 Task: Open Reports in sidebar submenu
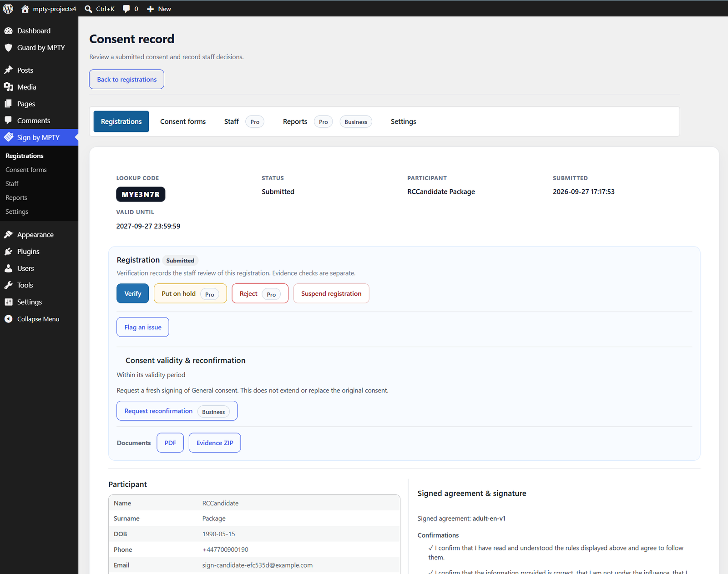pos(16,198)
